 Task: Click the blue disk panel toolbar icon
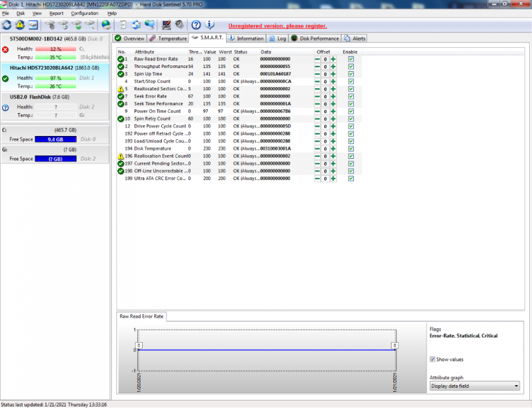click(33, 24)
